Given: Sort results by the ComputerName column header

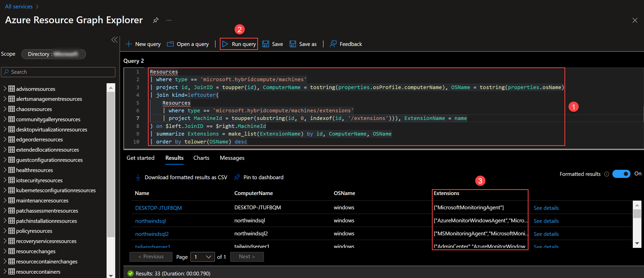Looking at the screenshot, I should [x=253, y=193].
